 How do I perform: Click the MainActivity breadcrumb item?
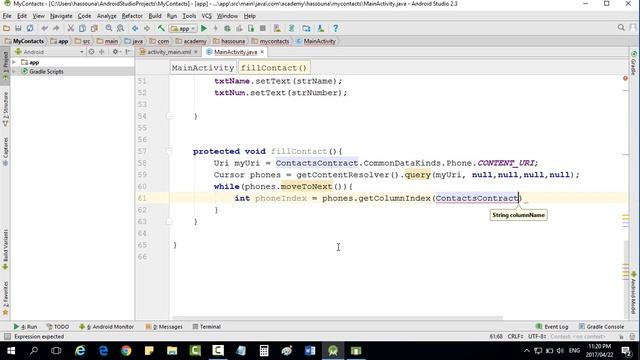coord(316,41)
